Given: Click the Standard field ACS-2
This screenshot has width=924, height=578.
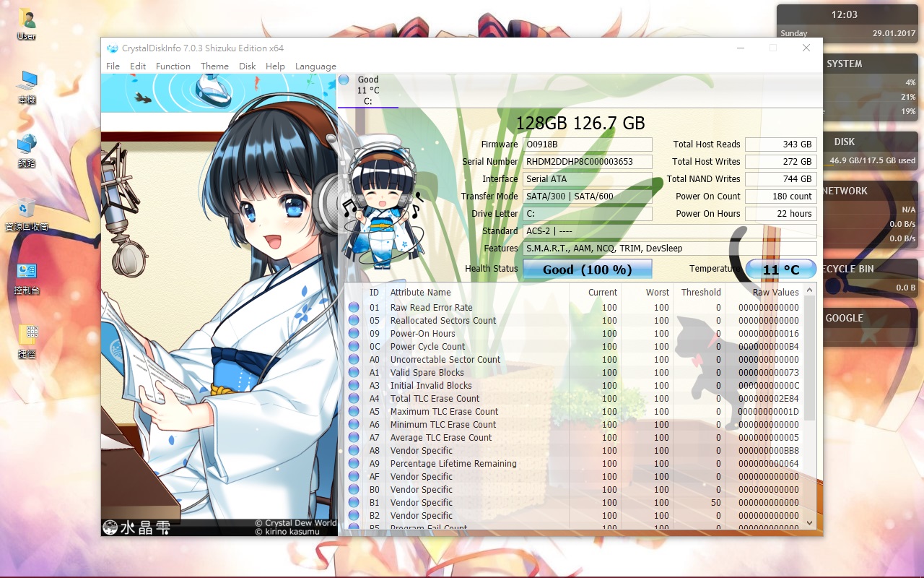Looking at the screenshot, I should (669, 231).
